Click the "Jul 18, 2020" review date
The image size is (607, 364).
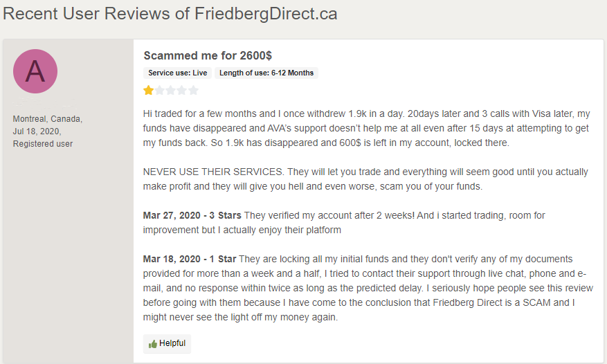pyautogui.click(x=37, y=131)
